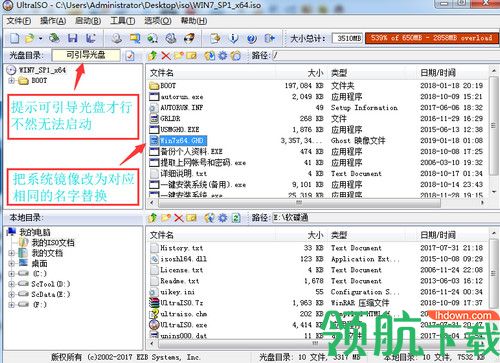Click the blue question mark Help icon
The height and width of the screenshot is (363, 500).
click(252, 38)
